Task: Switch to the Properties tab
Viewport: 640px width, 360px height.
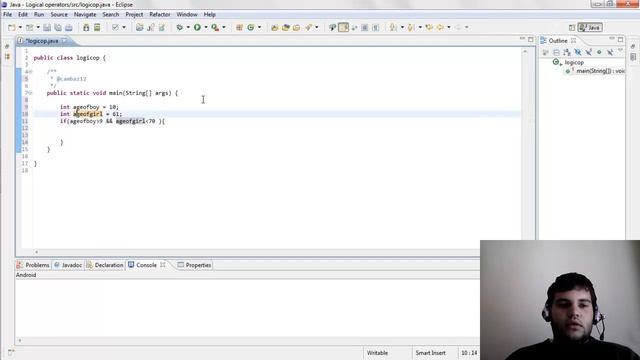Action: pos(194,265)
